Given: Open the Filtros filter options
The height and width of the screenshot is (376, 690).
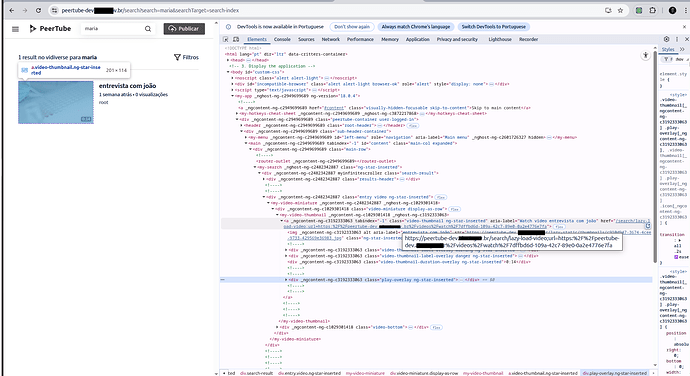Looking at the screenshot, I should click(186, 57).
